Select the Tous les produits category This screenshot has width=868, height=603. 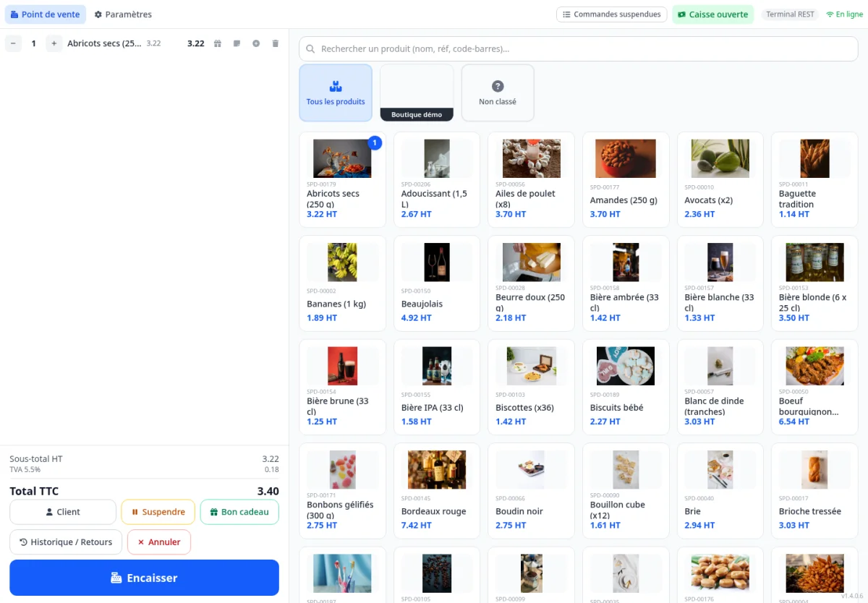[x=336, y=93]
